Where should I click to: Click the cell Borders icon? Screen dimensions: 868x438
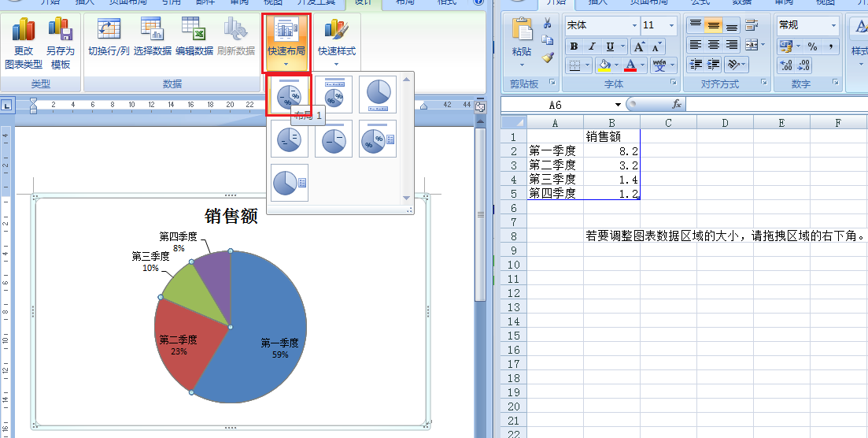[574, 65]
